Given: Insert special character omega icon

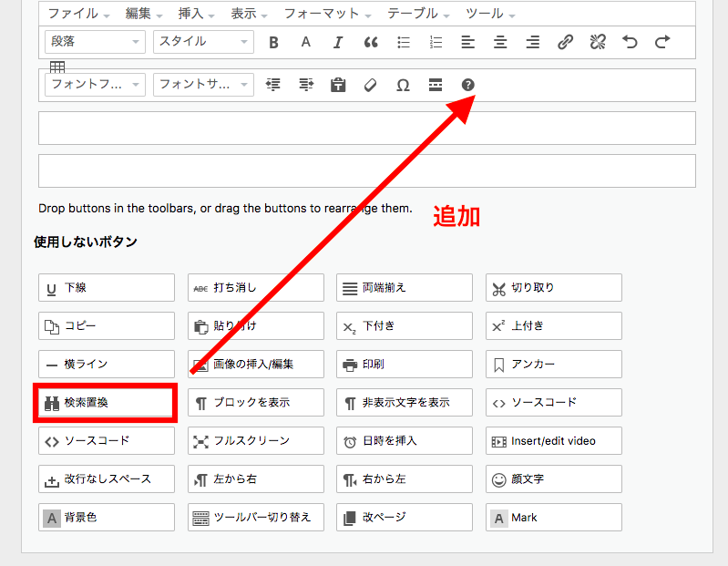Looking at the screenshot, I should 403,85.
